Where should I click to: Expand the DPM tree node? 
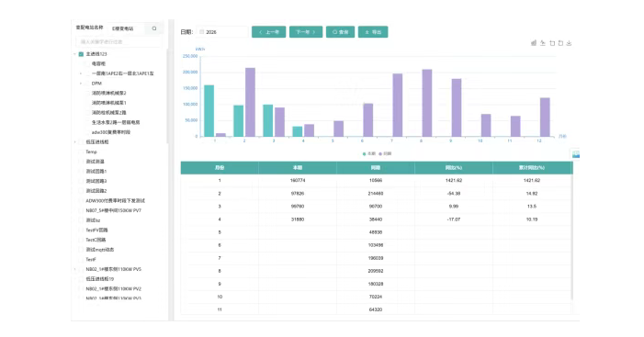pos(81,84)
